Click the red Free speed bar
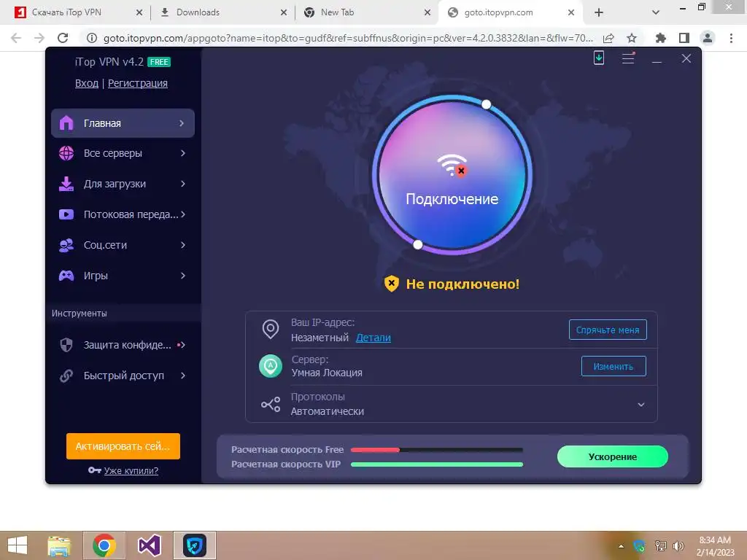747x560 pixels. click(376, 449)
